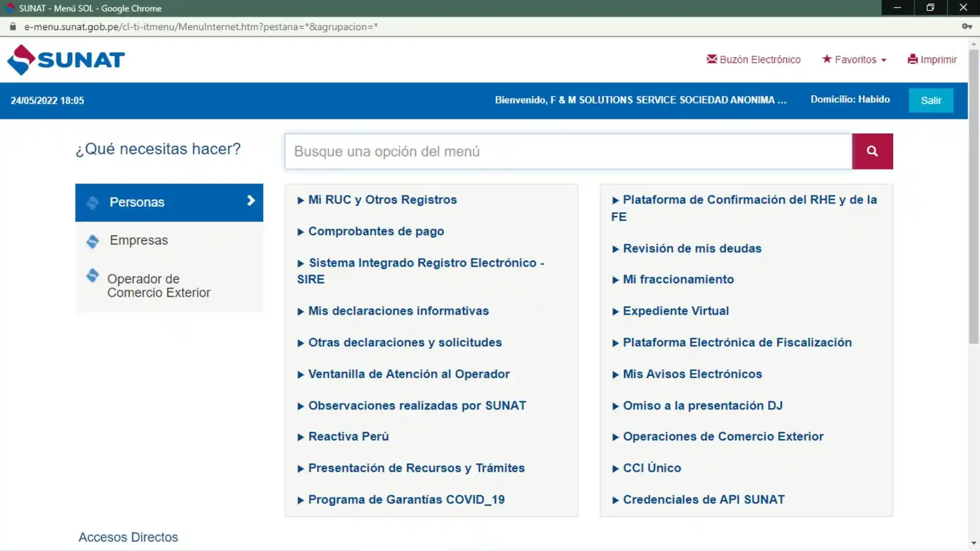Viewport: 980px width, 551px height.
Task: Click the Salir logout button
Action: coord(930,101)
